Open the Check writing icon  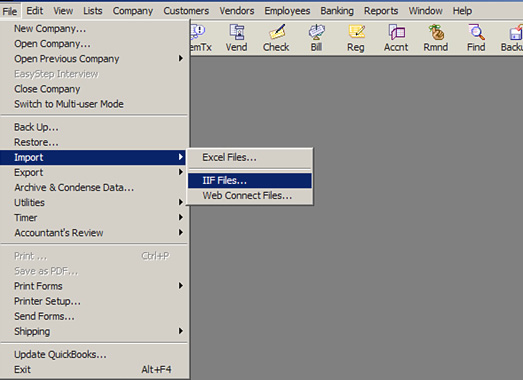(x=276, y=38)
